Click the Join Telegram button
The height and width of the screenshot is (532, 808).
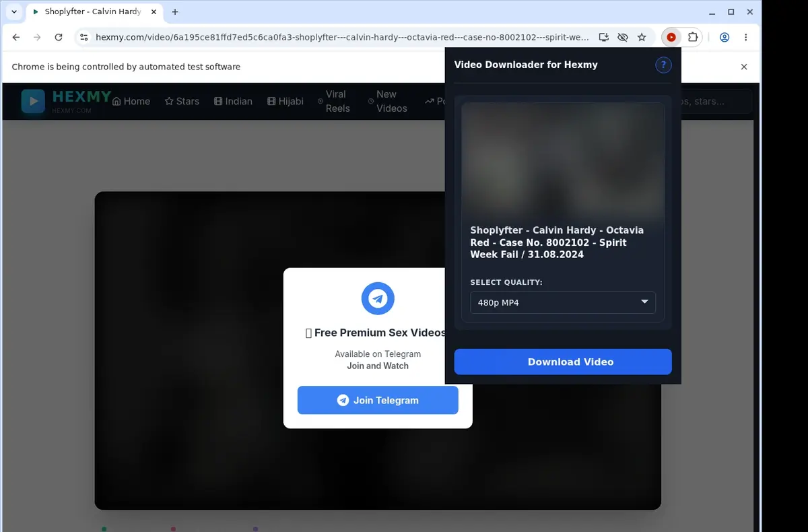[378, 400]
